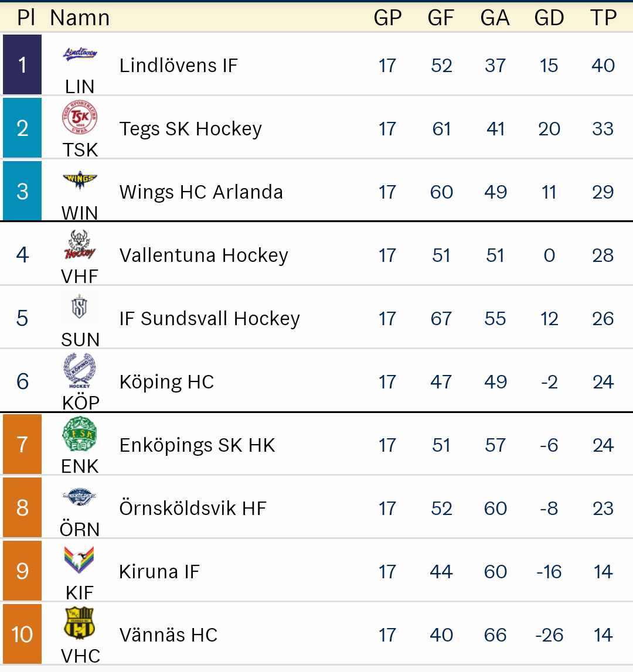Click the Vallentuna Hockey viking logo

80,244
